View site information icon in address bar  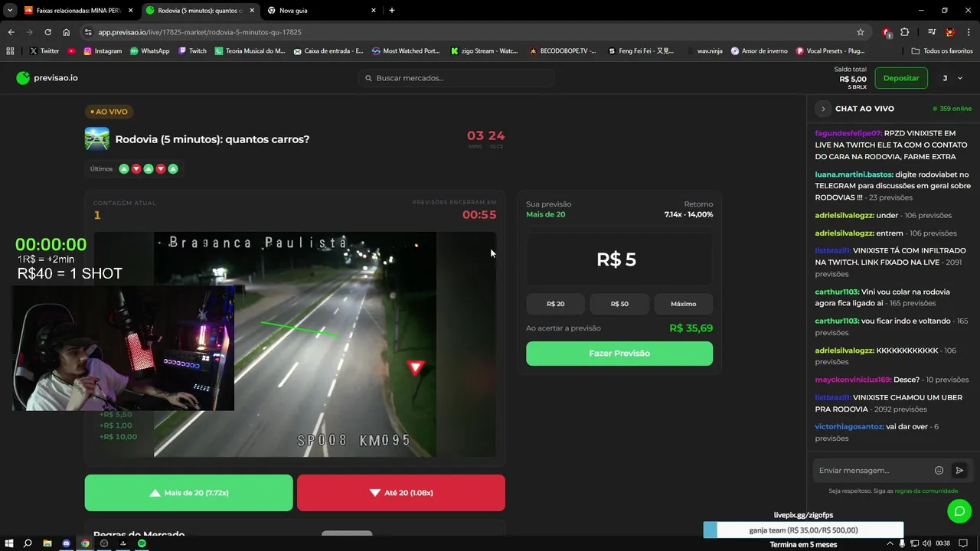88,32
